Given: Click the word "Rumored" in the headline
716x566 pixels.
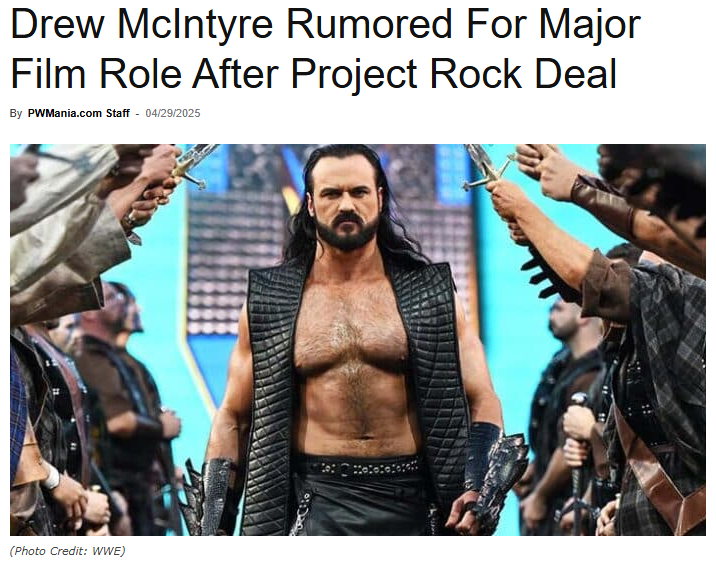Looking at the screenshot, I should tap(369, 24).
